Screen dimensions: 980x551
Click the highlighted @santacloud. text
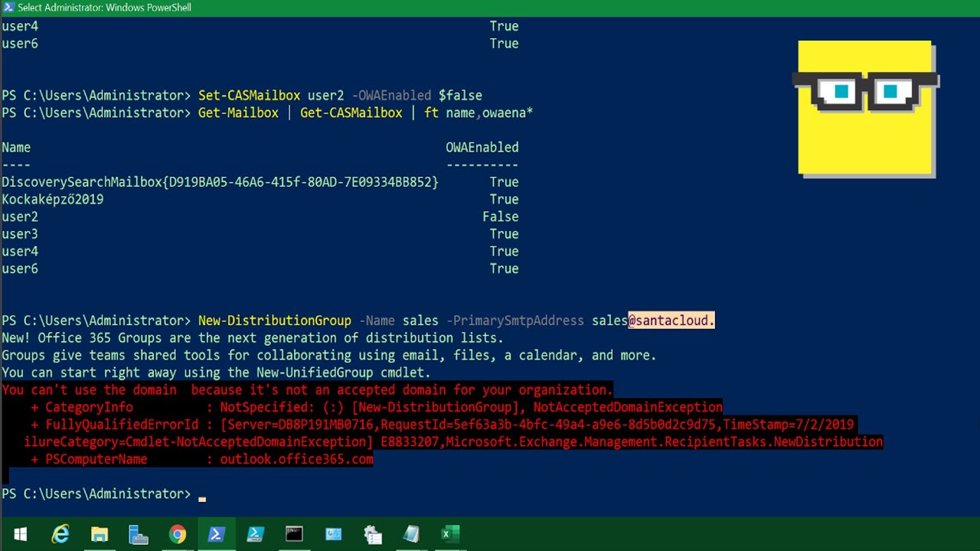671,321
